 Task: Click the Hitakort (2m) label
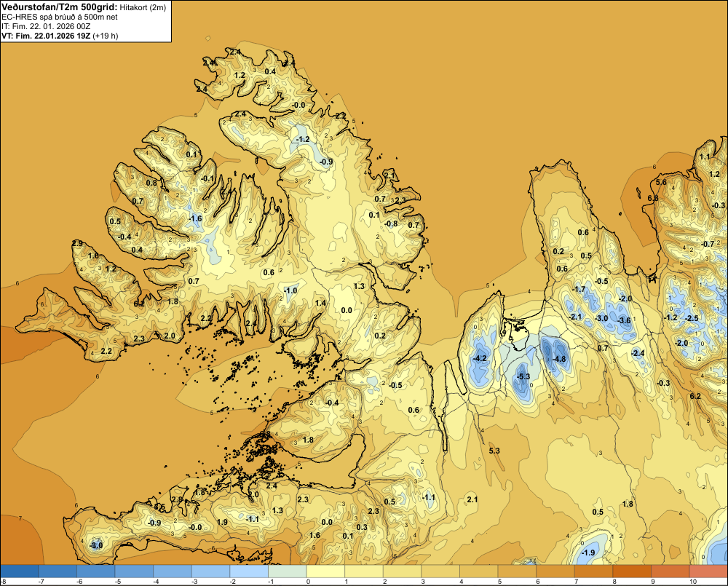[143, 7]
